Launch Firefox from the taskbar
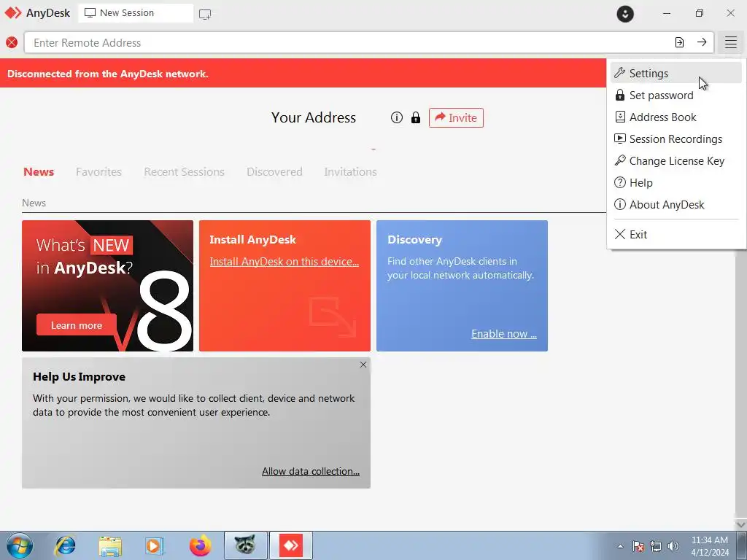 (x=200, y=545)
